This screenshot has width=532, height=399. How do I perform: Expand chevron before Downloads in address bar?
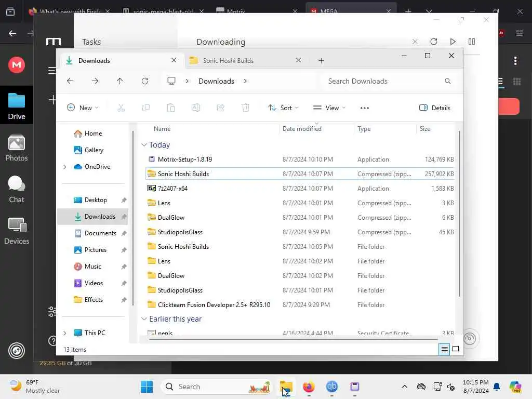click(x=187, y=81)
